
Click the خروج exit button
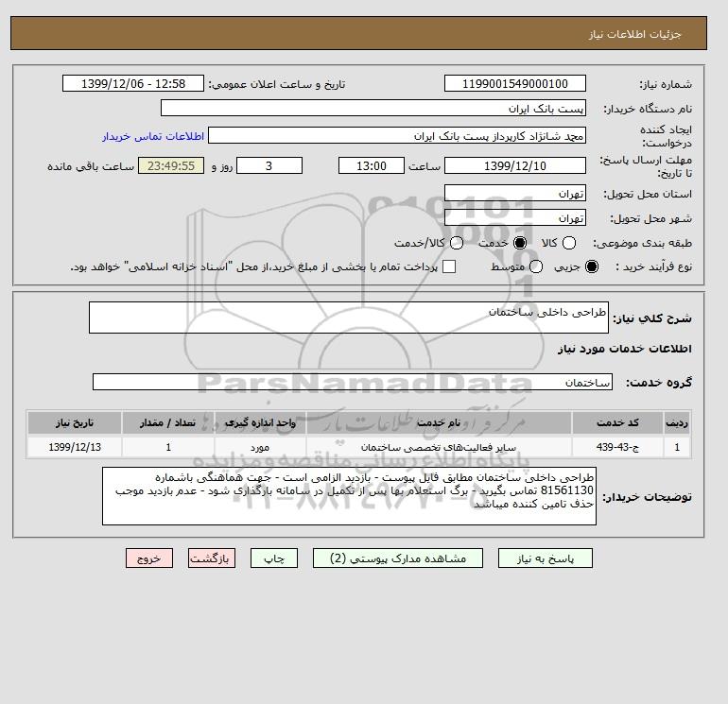click(149, 558)
